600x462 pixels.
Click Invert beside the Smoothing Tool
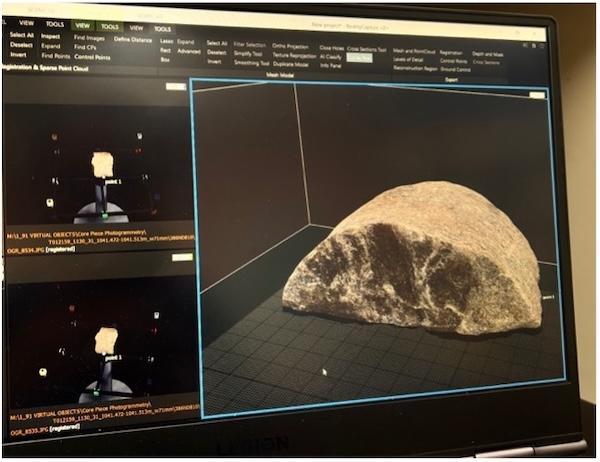pos(214,61)
